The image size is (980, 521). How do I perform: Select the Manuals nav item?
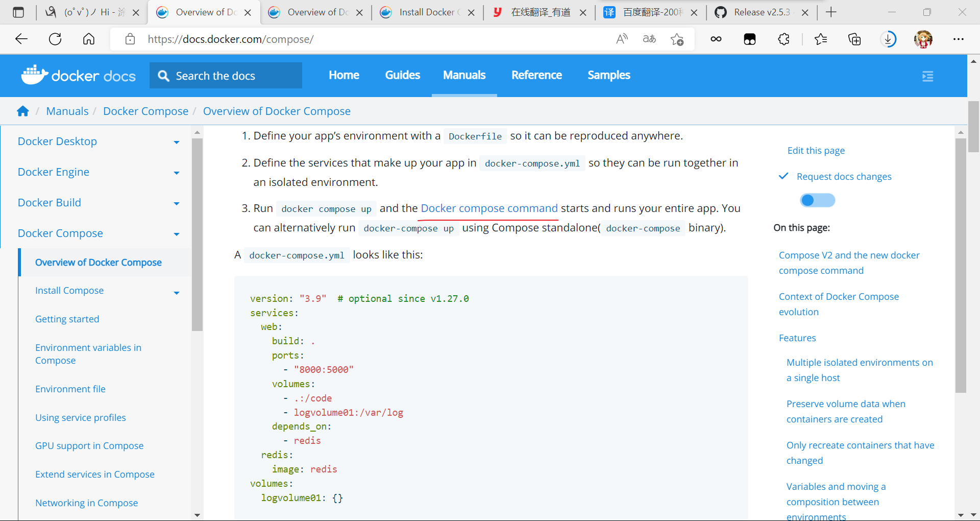click(x=464, y=75)
